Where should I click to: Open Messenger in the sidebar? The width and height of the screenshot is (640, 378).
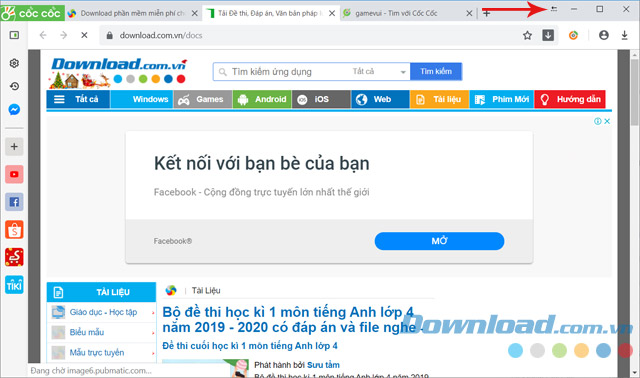click(14, 109)
